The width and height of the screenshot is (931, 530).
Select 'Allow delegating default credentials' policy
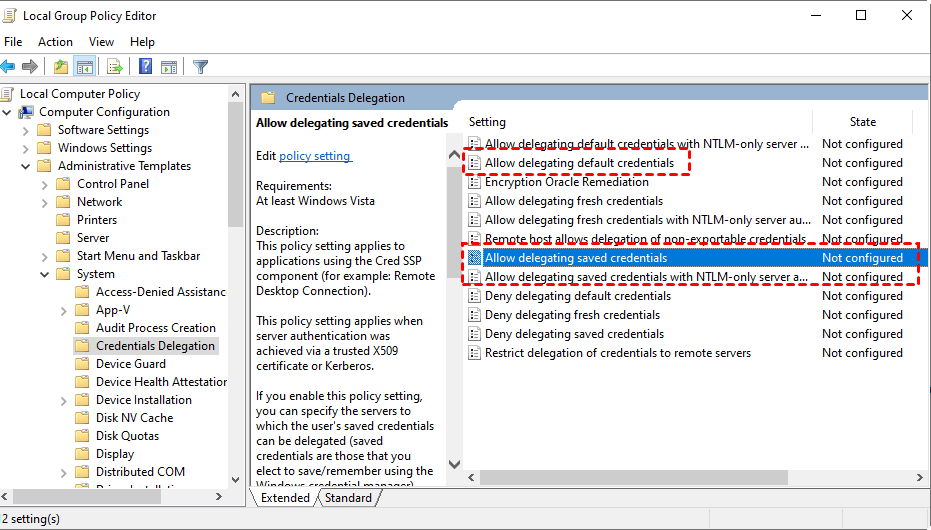[x=579, y=163]
